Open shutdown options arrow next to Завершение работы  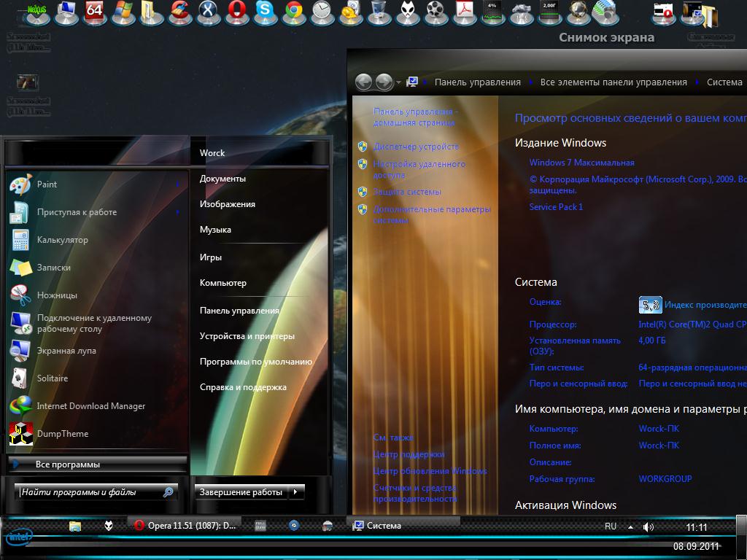tap(296, 492)
